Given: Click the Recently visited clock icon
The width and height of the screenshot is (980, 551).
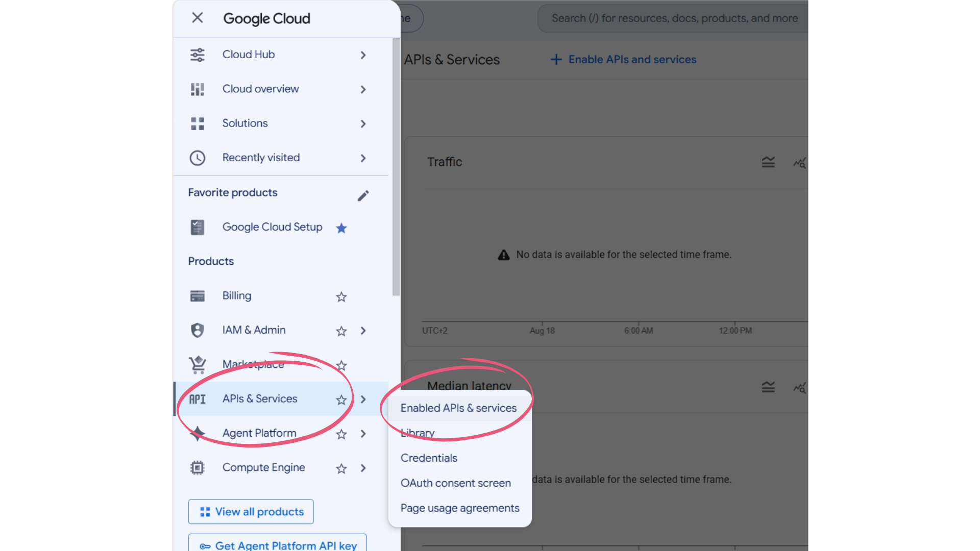Looking at the screenshot, I should point(198,158).
